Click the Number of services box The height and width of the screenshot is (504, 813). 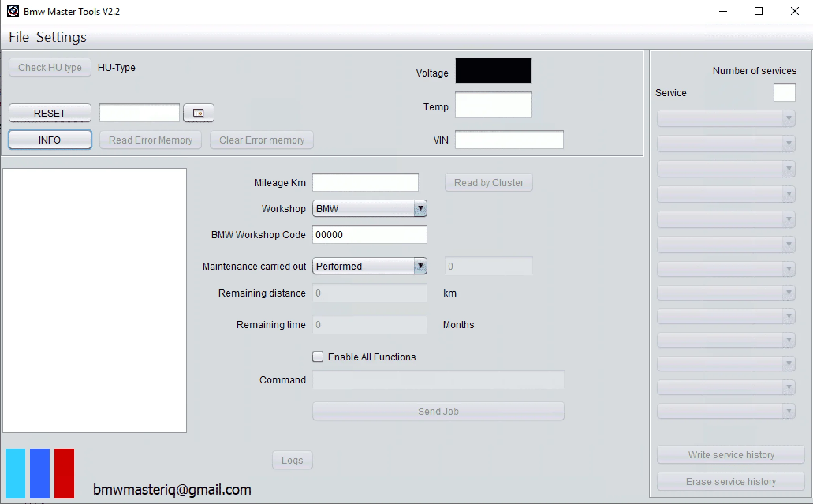pyautogui.click(x=784, y=93)
